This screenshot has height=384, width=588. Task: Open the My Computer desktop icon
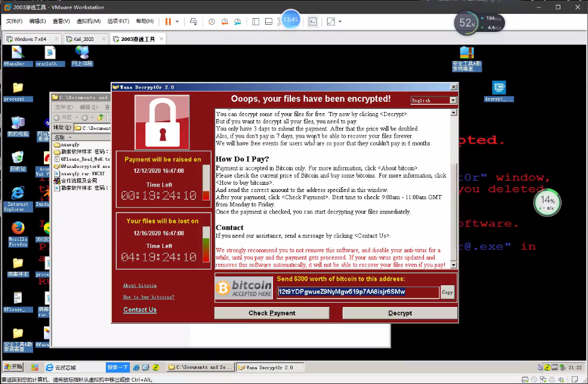coord(17,123)
